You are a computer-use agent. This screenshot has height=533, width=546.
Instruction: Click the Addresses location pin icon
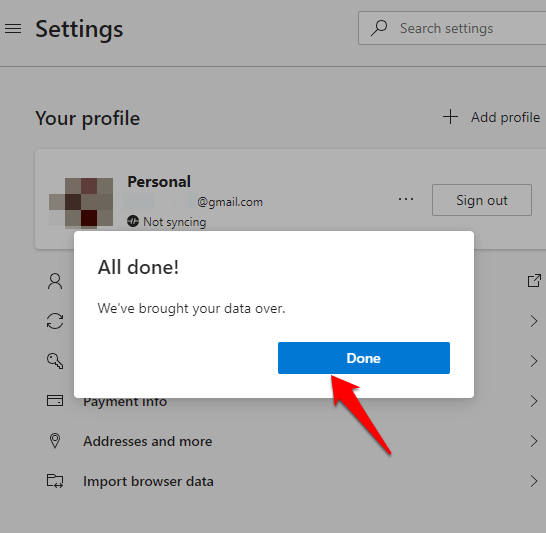(x=55, y=441)
